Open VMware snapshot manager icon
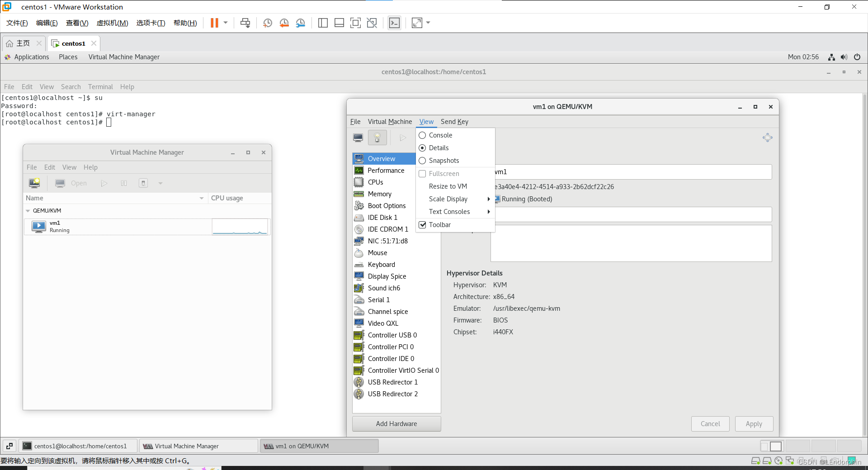This screenshot has height=470, width=868. [x=300, y=23]
